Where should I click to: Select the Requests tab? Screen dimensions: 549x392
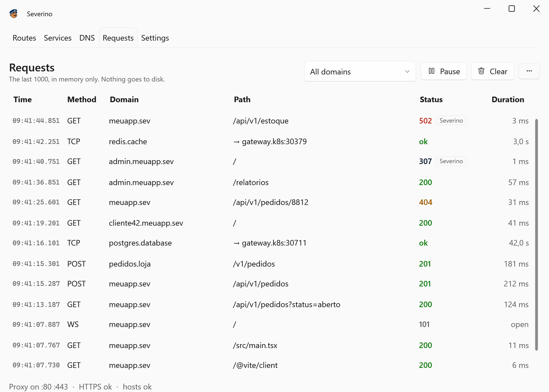pos(118,38)
